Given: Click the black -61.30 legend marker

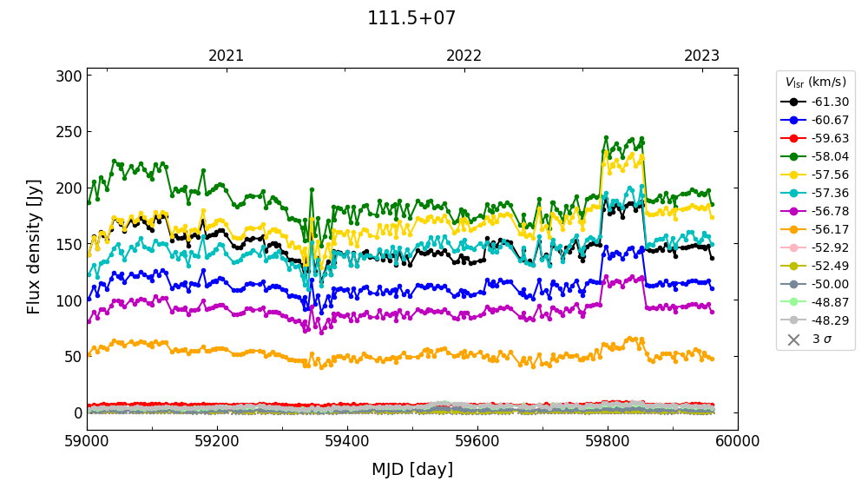Looking at the screenshot, I should (793, 102).
